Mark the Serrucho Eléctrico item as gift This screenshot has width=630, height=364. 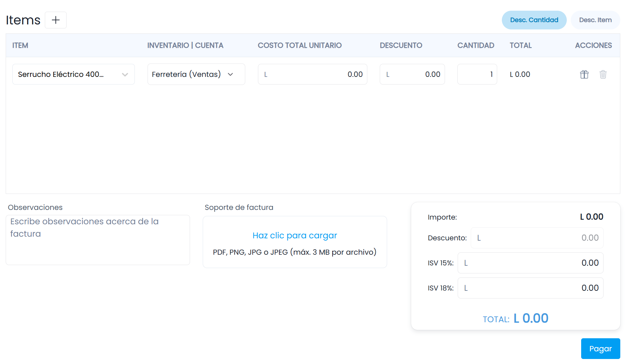click(584, 74)
